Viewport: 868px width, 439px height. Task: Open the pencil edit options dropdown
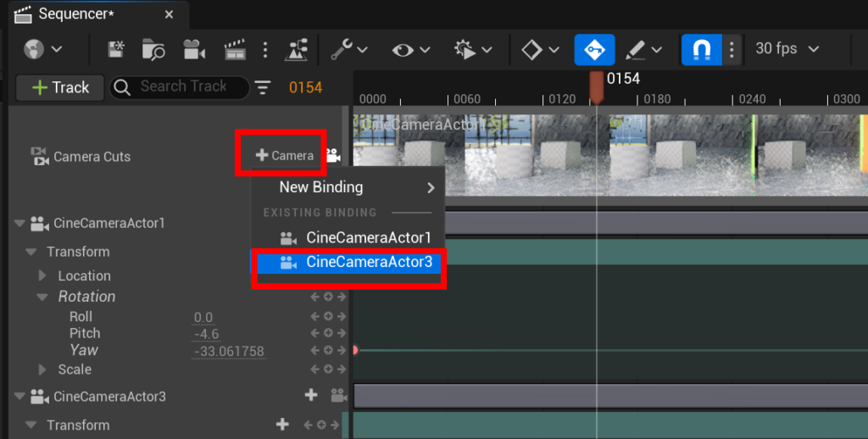[x=643, y=49]
